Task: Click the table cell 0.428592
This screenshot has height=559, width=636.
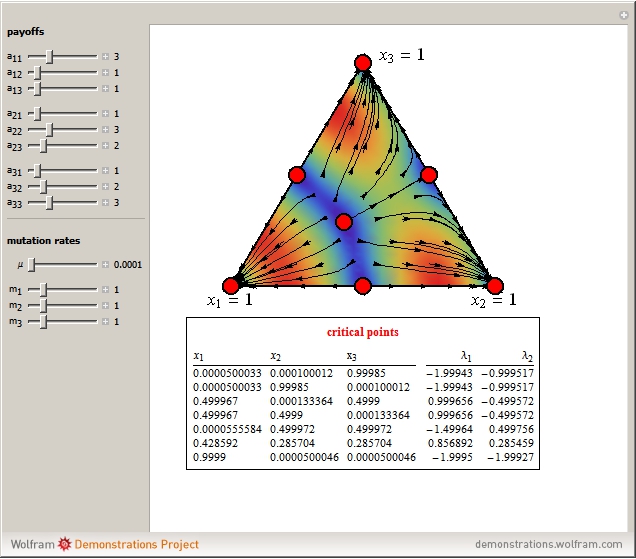Action: [215, 443]
